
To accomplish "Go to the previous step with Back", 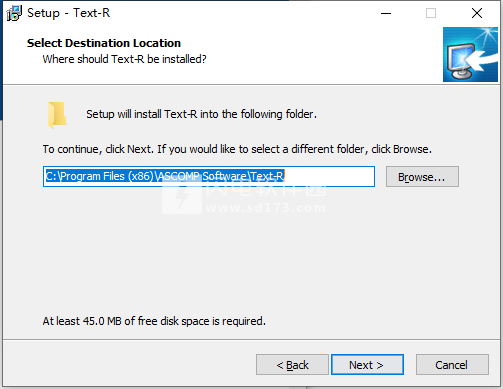I will coord(292,365).
